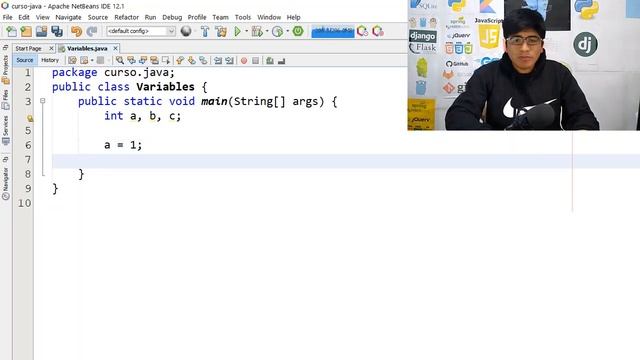Open the Refactor menu
Viewport: 640px width, 360px height.
pyautogui.click(x=127, y=17)
